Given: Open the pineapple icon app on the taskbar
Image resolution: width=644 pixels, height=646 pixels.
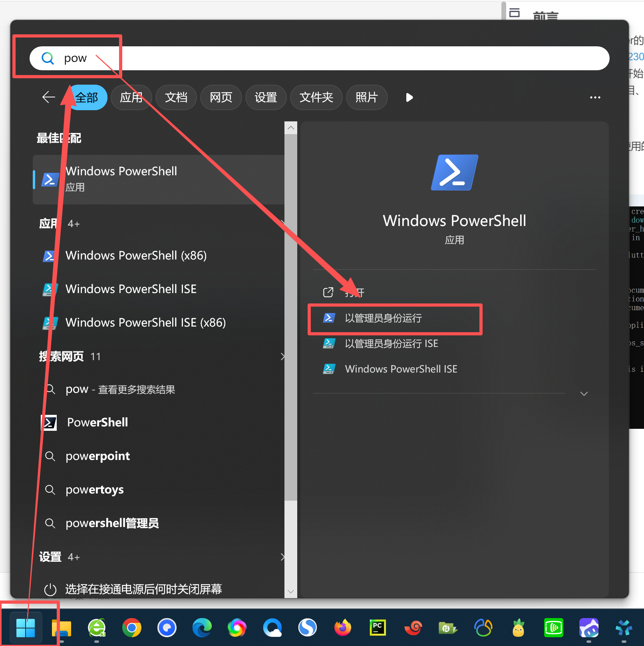Looking at the screenshot, I should point(519,628).
